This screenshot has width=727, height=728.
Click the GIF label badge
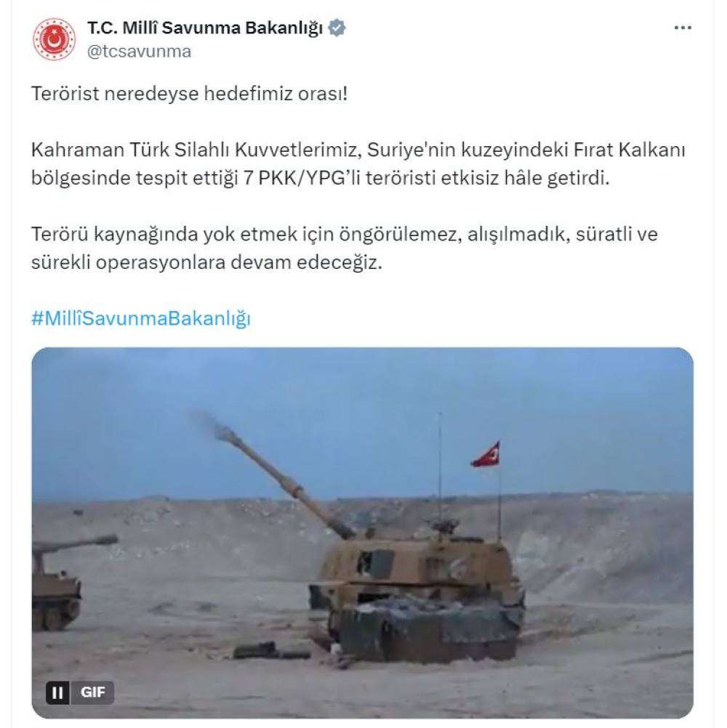pyautogui.click(x=92, y=692)
